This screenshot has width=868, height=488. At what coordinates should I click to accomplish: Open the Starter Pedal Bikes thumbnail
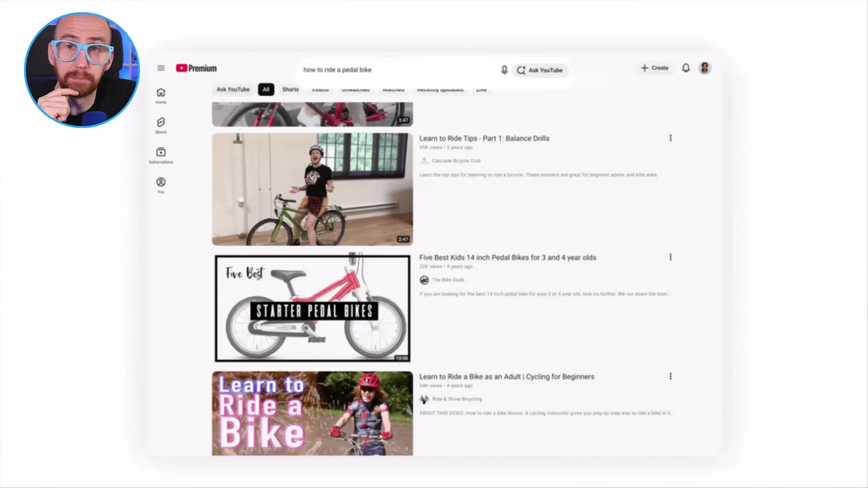click(312, 308)
